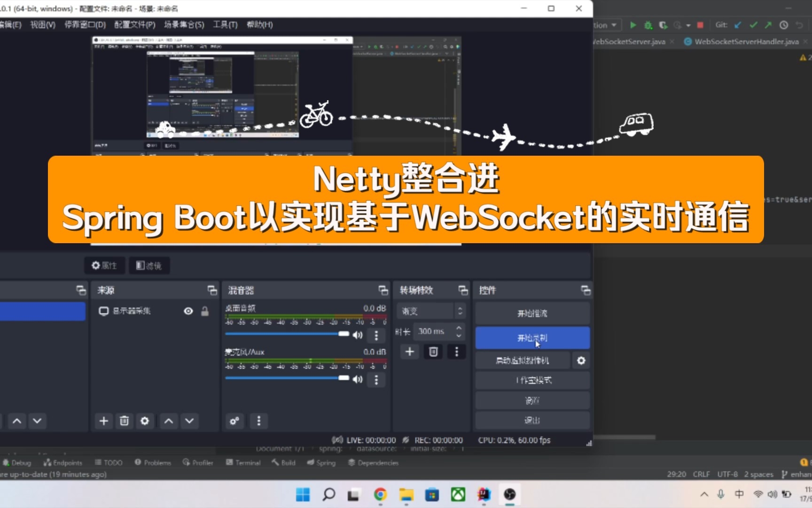The width and height of the screenshot is (812, 508).
Task: Adjust 麦克风/Aux volume slider
Action: click(287, 378)
